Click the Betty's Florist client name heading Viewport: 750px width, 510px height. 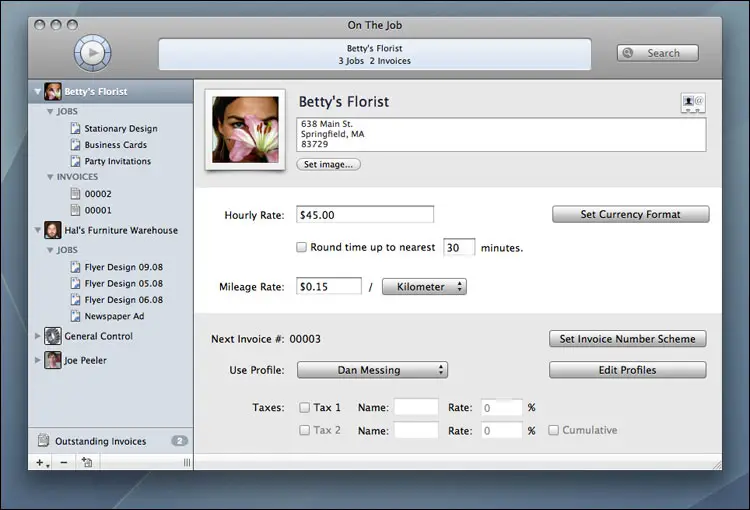tap(343, 101)
